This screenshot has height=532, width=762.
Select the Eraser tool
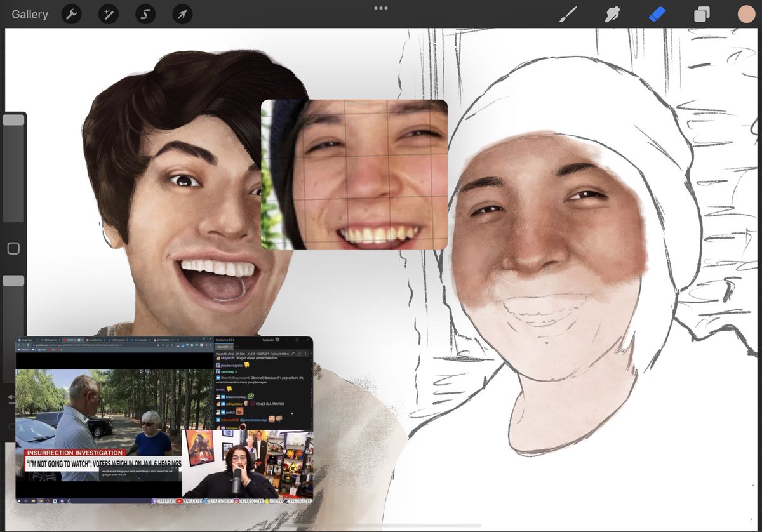click(x=657, y=15)
